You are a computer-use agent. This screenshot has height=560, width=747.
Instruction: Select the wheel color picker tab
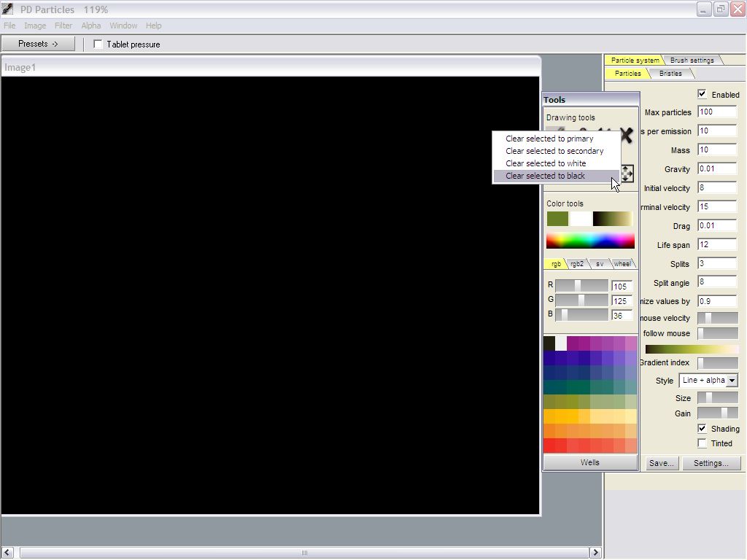pyautogui.click(x=622, y=264)
